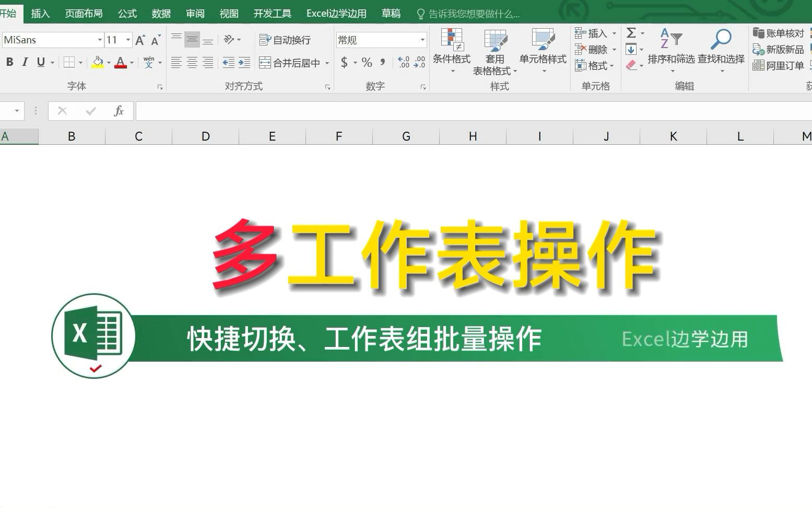This screenshot has width=812, height=508.
Task: Click the 阿里订单 icon
Action: click(x=758, y=66)
